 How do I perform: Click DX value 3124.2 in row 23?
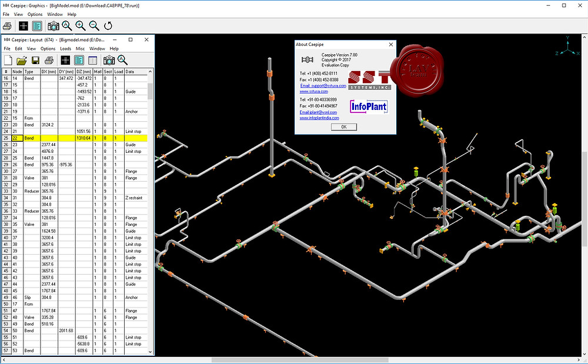[49, 125]
